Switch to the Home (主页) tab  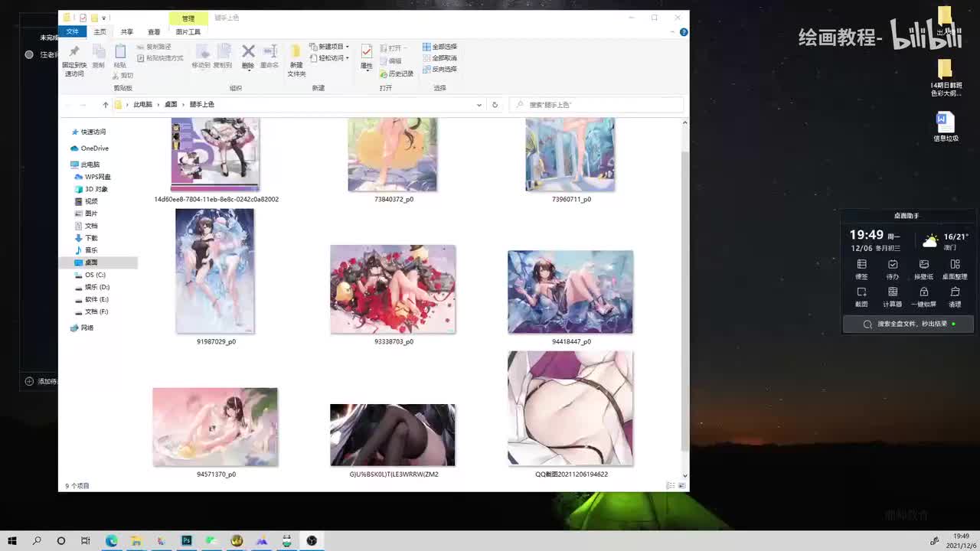(x=100, y=31)
